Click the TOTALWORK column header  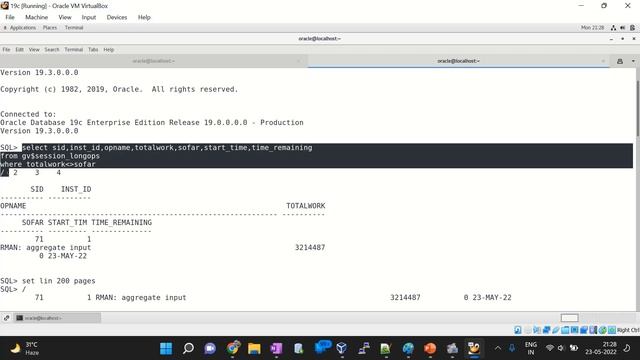pos(305,206)
